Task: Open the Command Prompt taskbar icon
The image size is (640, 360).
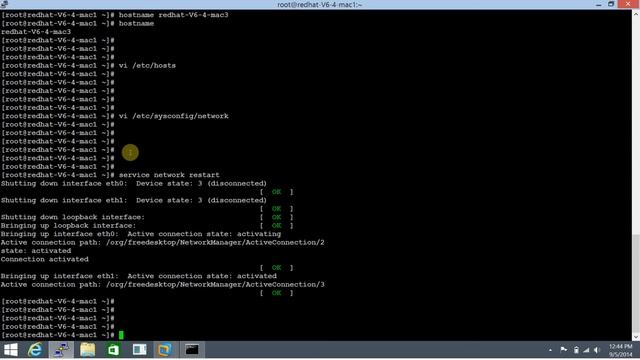Action: tap(191, 350)
